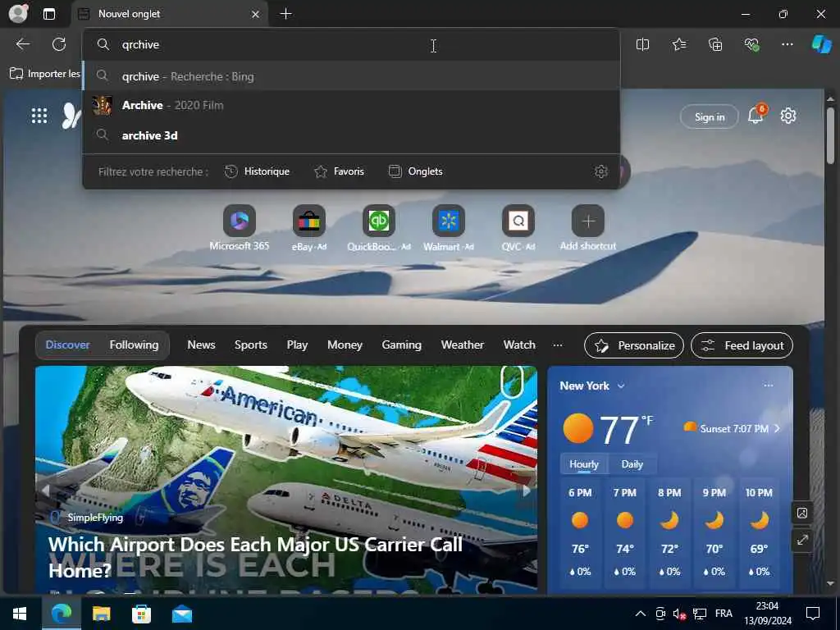Open the Play feed category
The width and height of the screenshot is (840, 630).
click(297, 345)
